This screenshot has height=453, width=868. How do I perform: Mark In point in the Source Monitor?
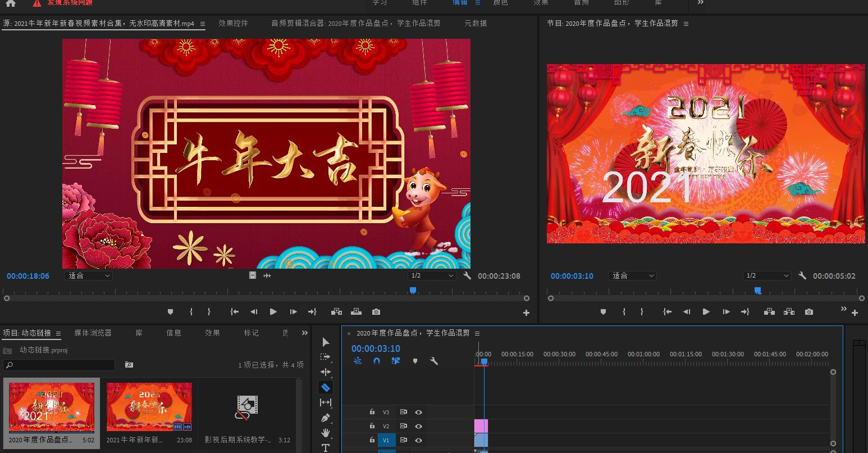coord(191,312)
